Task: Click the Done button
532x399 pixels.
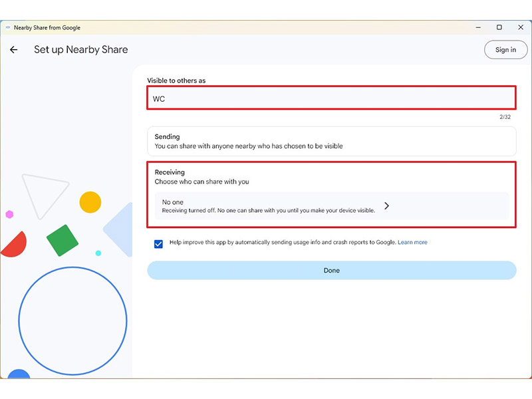Action: tap(331, 271)
